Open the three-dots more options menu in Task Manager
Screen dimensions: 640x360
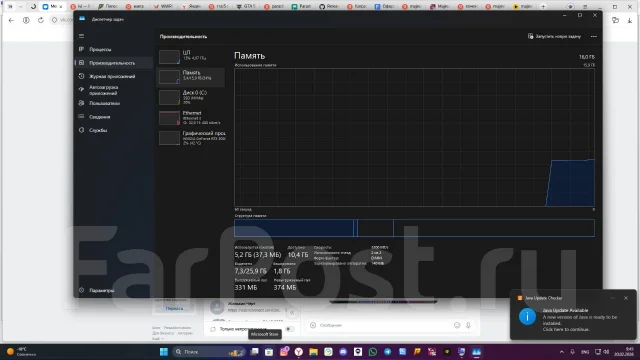point(593,36)
